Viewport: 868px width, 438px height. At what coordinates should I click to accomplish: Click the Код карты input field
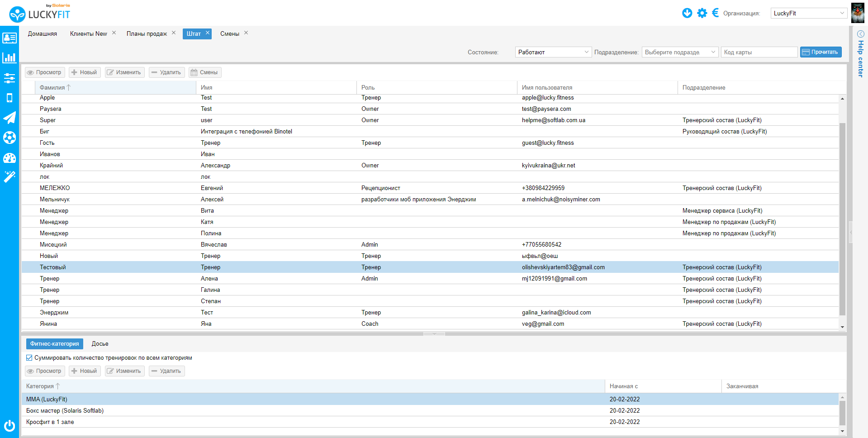759,52
